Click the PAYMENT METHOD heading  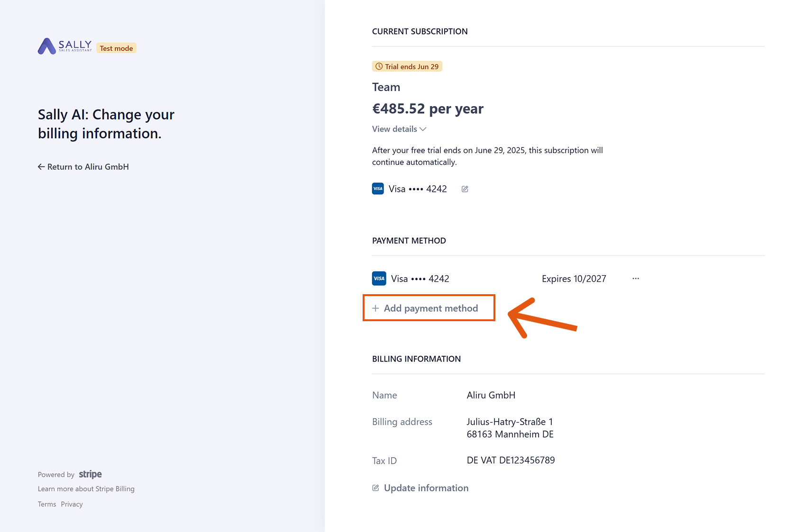click(x=409, y=241)
